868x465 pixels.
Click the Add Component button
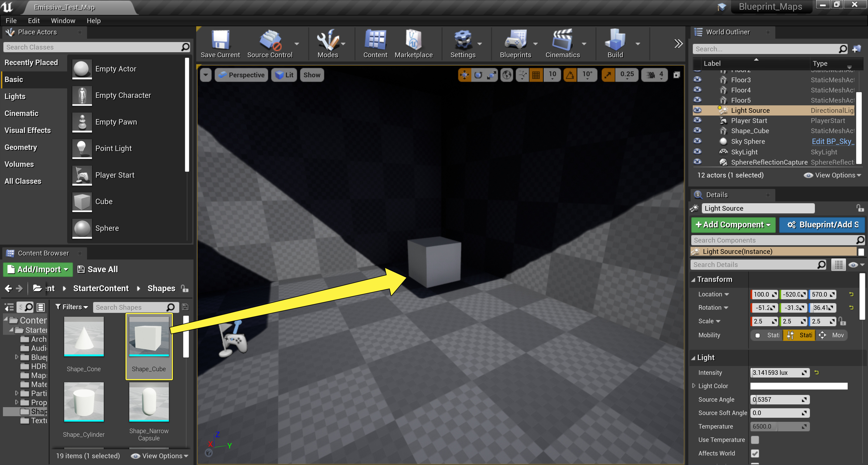coord(733,225)
